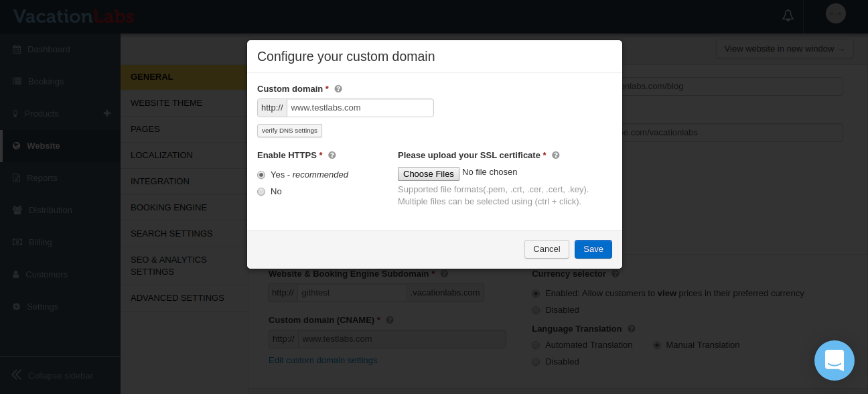Click the plus icon next to Products

pos(107,114)
